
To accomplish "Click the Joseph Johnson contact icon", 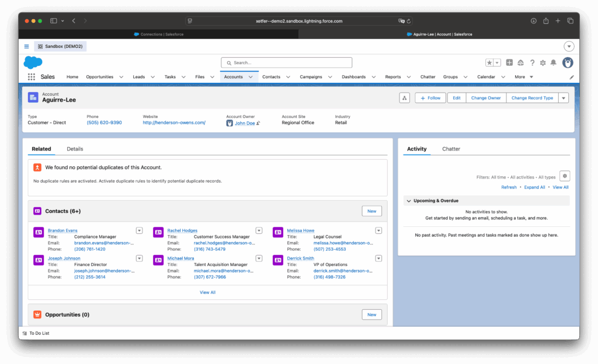I will [x=39, y=260].
